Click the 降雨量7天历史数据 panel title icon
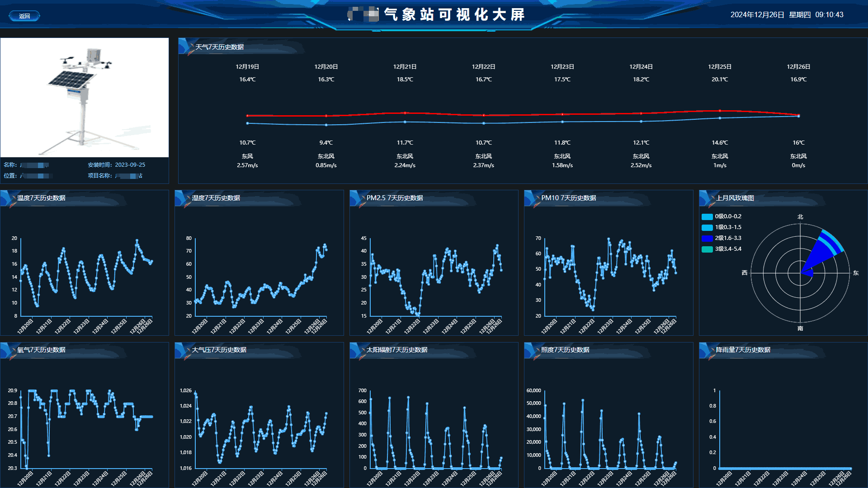Image resolution: width=868 pixels, height=488 pixels. point(707,350)
